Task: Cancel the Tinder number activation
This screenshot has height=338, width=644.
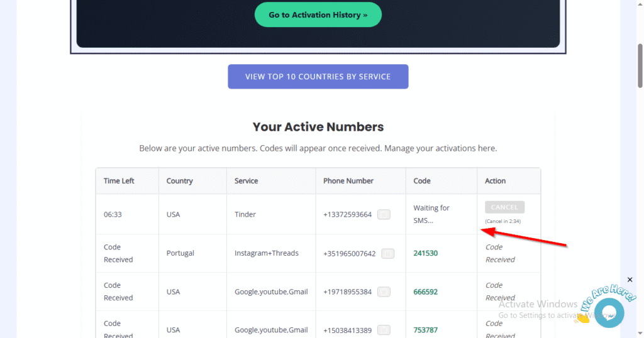Action: pos(504,207)
